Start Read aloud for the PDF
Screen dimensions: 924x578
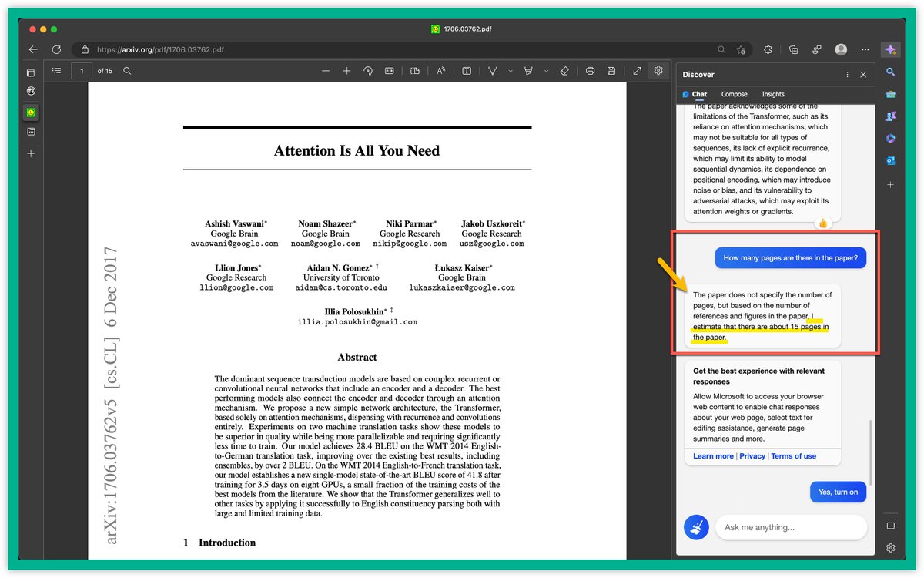[x=441, y=71]
